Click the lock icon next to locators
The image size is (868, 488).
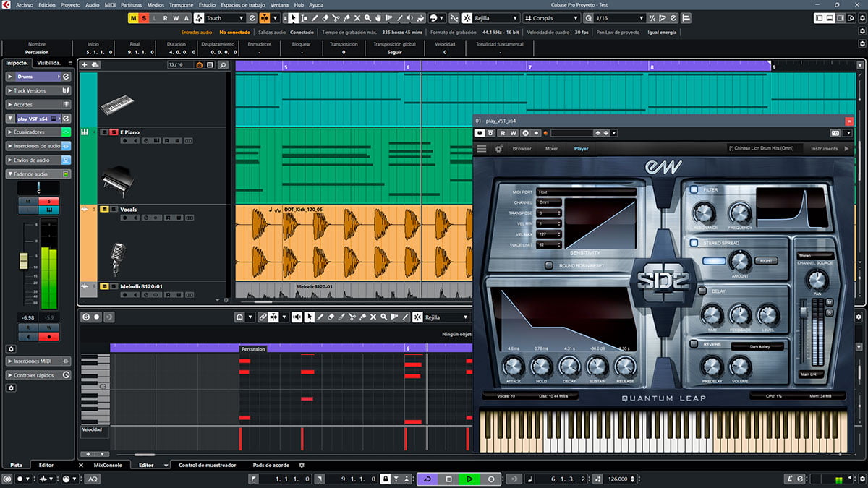(x=386, y=479)
